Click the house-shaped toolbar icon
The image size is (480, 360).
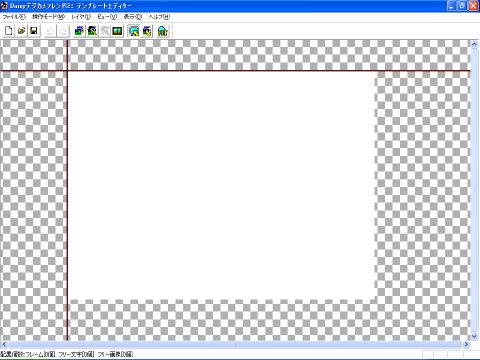pyautogui.click(x=163, y=31)
